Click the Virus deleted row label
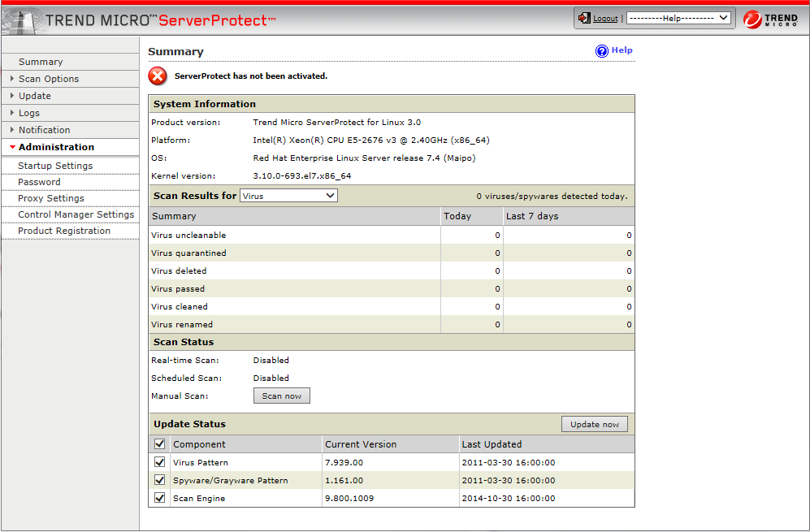The height and width of the screenshot is (532, 810). pos(179,270)
